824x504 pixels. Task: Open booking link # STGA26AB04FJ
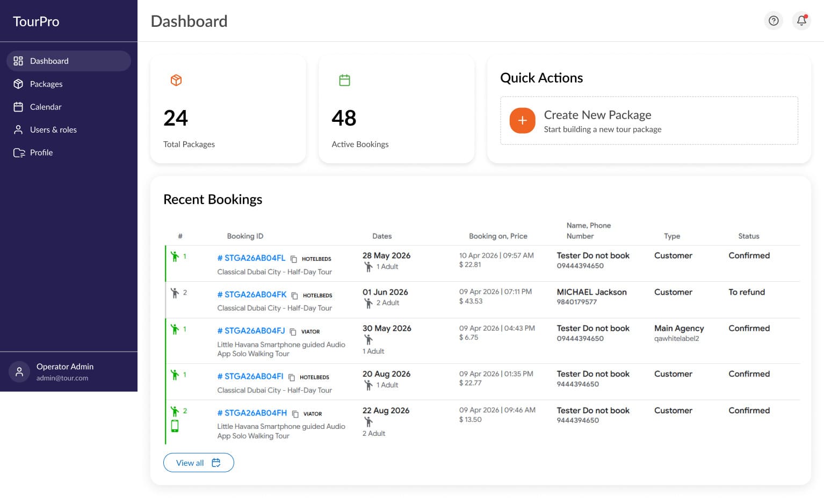[x=251, y=331]
